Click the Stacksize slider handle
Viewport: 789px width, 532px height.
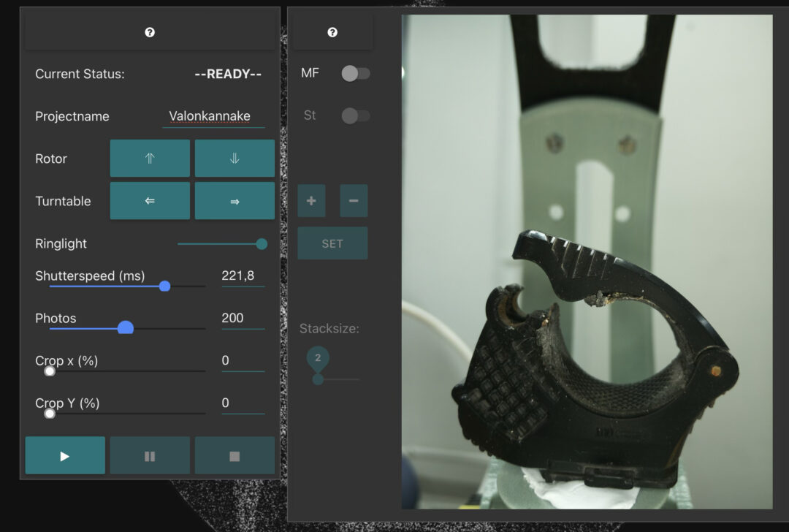318,379
